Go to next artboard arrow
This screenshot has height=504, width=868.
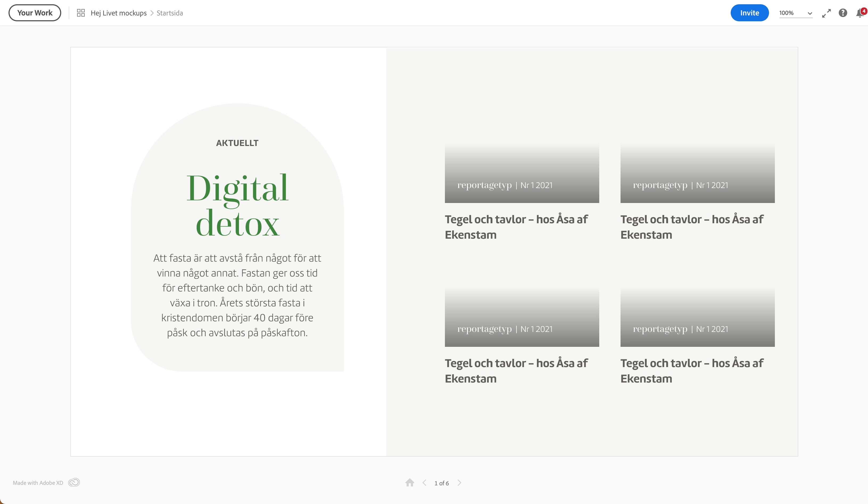pos(459,483)
